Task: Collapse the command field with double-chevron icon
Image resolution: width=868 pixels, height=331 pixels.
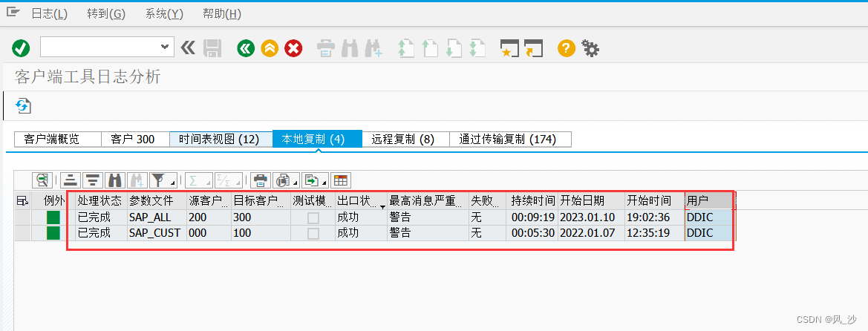Action: [x=188, y=48]
